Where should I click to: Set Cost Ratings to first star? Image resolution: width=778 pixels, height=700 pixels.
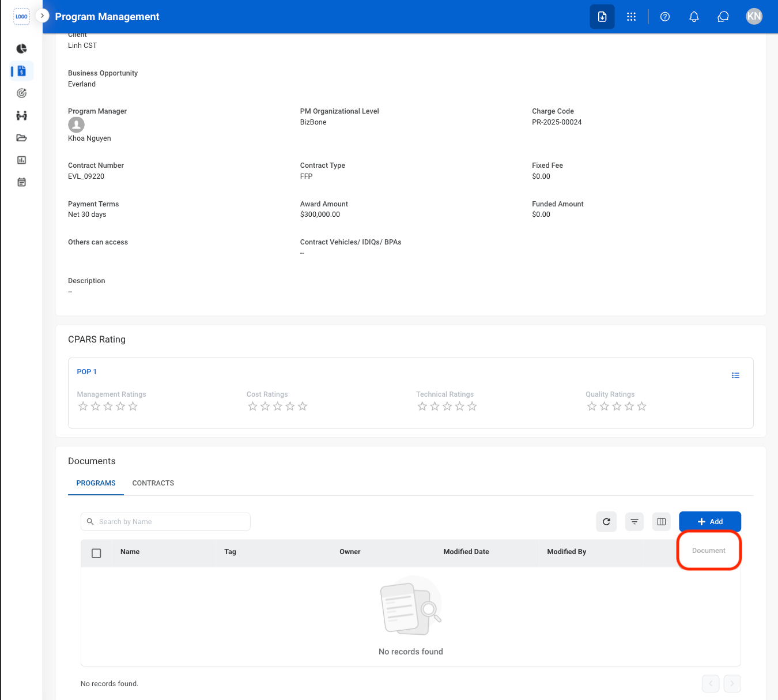(252, 407)
